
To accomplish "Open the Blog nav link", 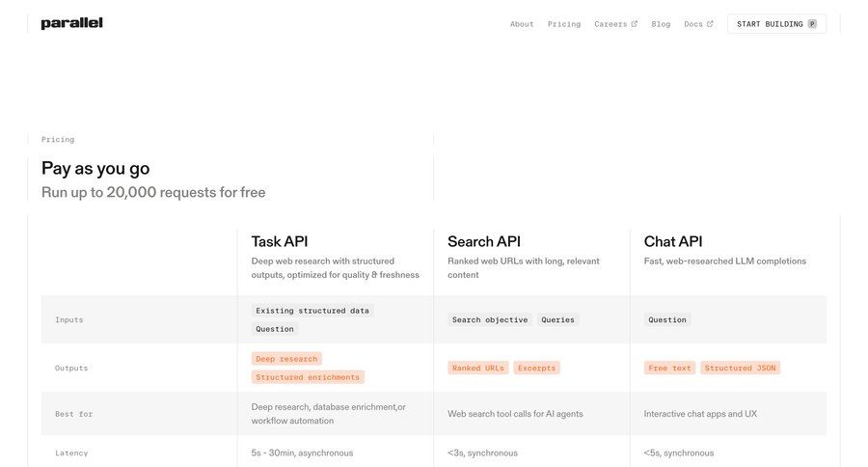I will pos(661,24).
